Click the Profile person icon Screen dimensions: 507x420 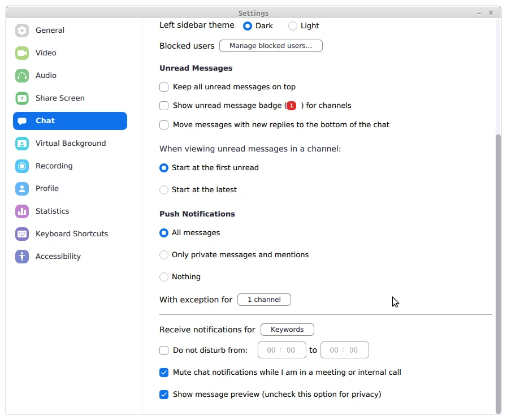22,189
